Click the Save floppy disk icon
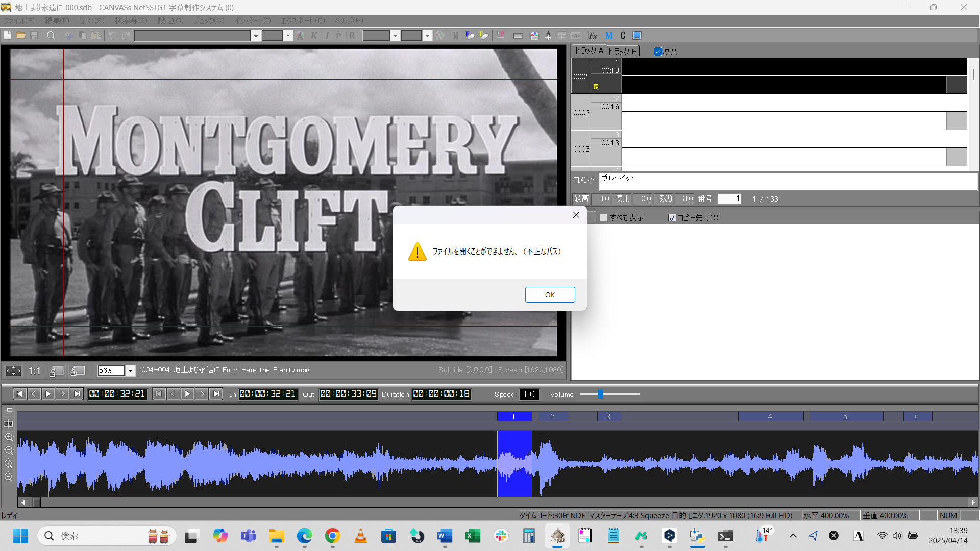Image resolution: width=980 pixels, height=551 pixels. click(34, 35)
